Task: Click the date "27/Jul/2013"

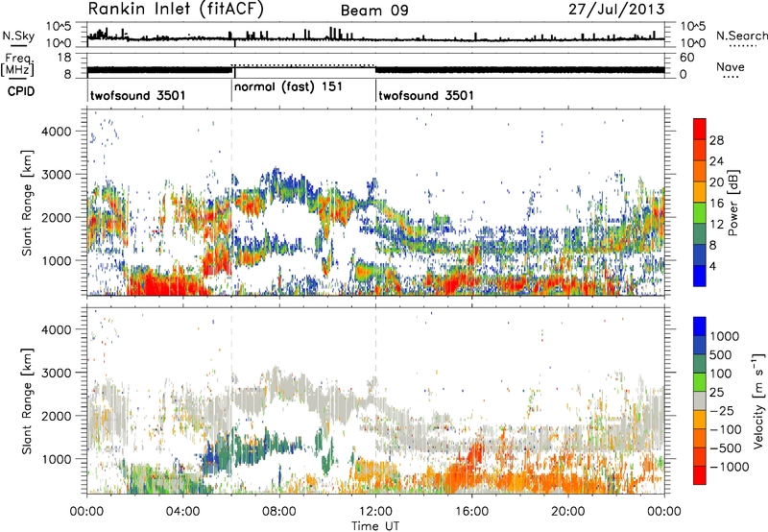Action: point(616,10)
